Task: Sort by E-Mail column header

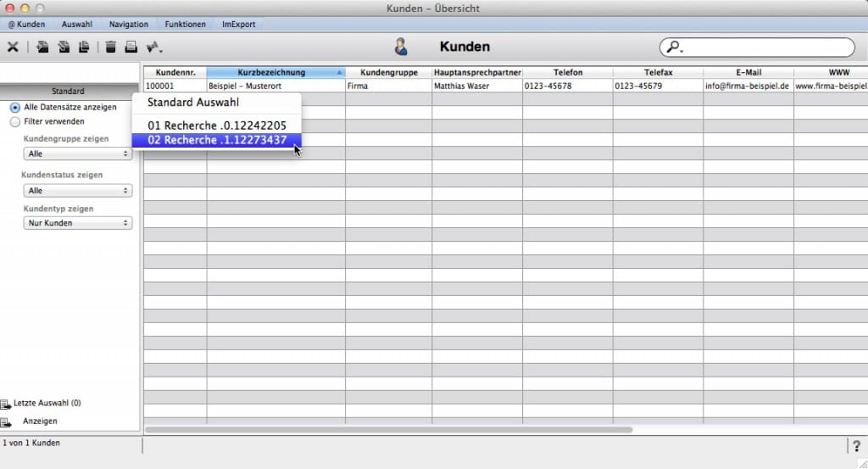Action: pyautogui.click(x=748, y=73)
